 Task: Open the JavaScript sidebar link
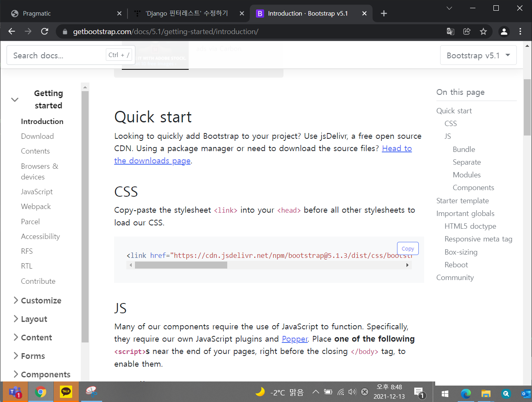tap(37, 191)
